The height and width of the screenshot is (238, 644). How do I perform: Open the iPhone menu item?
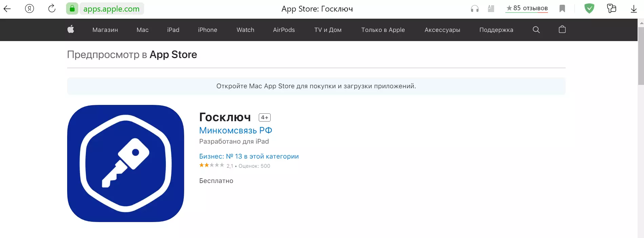pos(208,30)
